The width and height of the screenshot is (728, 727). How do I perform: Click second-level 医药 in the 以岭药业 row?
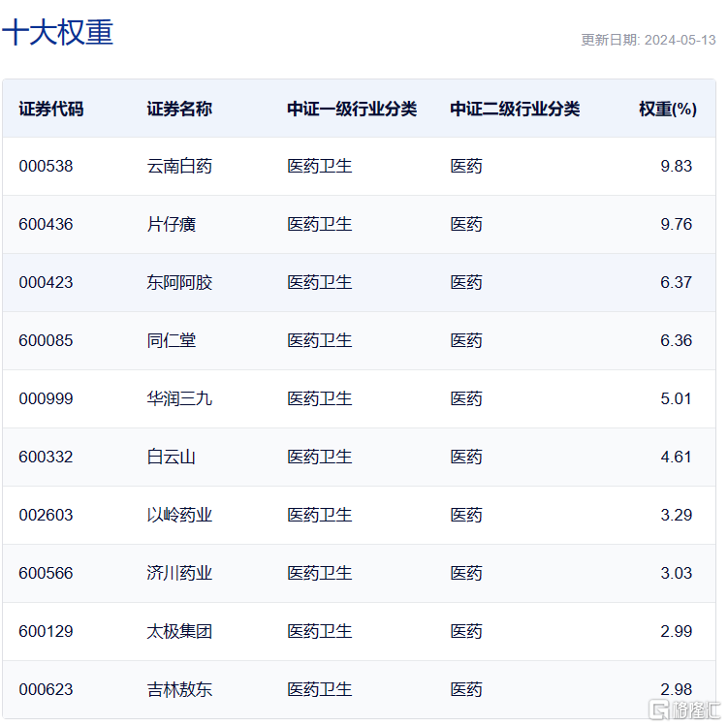tap(466, 515)
